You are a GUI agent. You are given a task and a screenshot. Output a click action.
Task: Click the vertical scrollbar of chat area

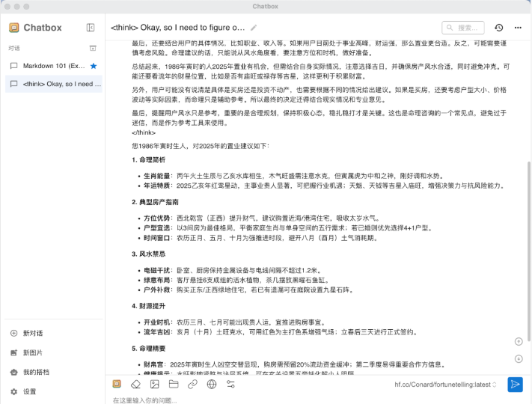pos(529,253)
